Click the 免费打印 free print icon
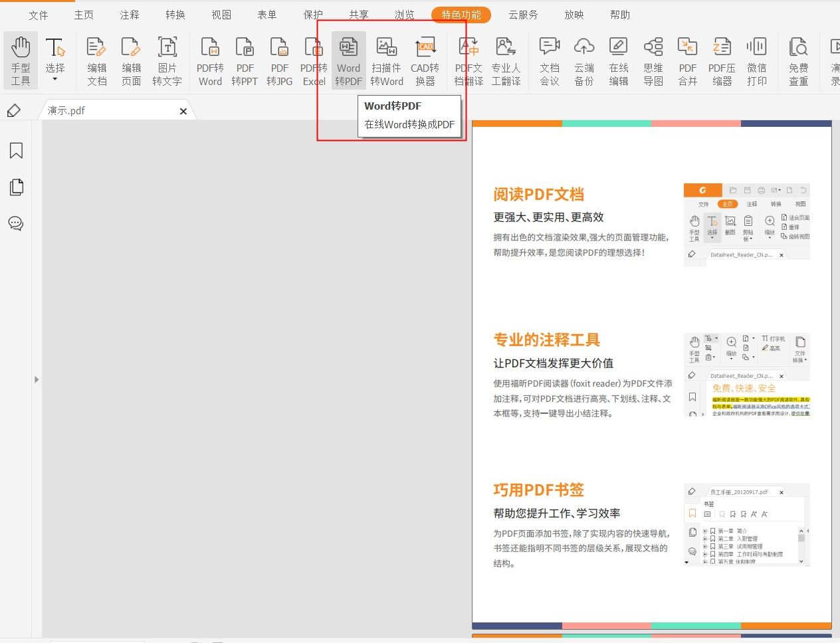Image resolution: width=840 pixels, height=643 pixels. [757, 60]
